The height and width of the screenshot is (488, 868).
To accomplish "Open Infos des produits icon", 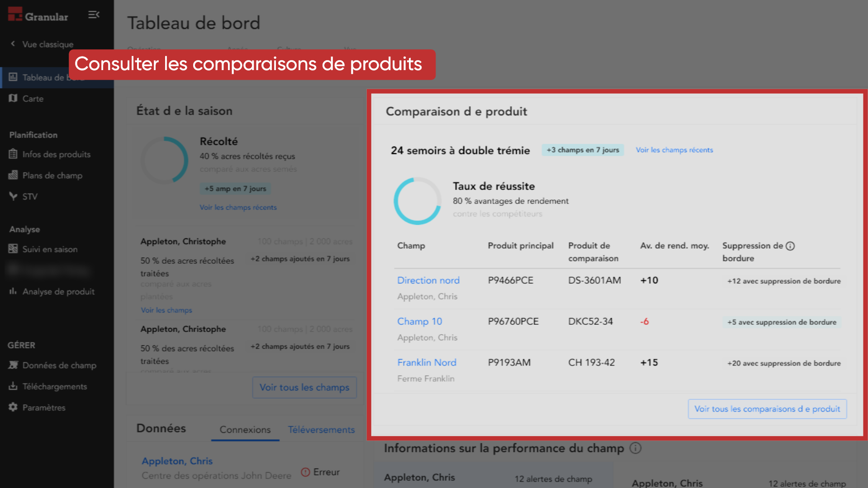I will (x=13, y=154).
